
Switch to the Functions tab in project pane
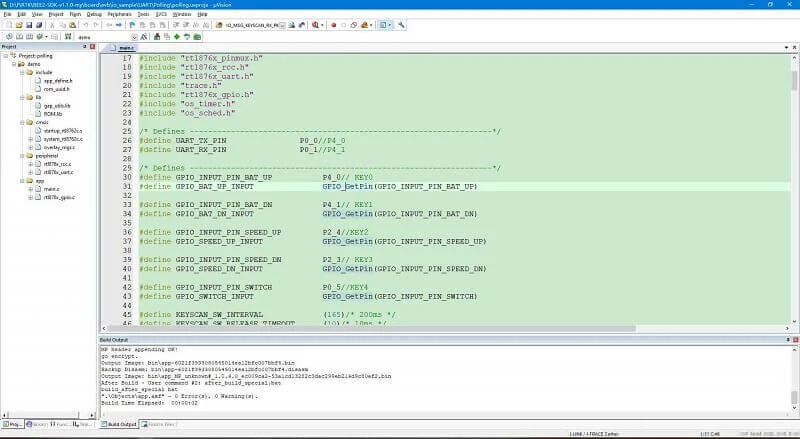pos(60,424)
